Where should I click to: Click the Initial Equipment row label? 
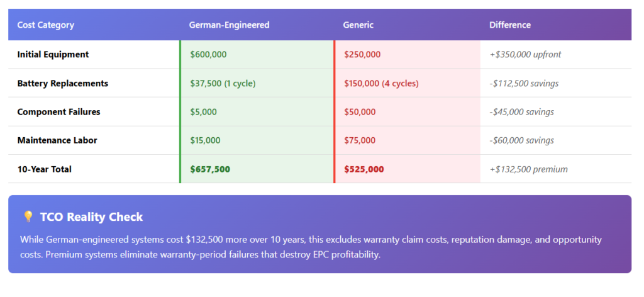coord(53,54)
